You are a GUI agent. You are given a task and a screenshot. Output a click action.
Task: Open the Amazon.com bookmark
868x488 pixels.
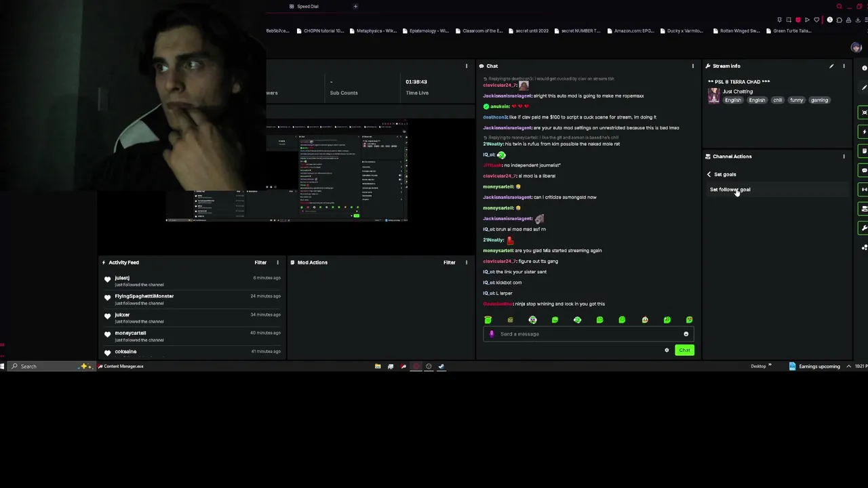click(630, 30)
